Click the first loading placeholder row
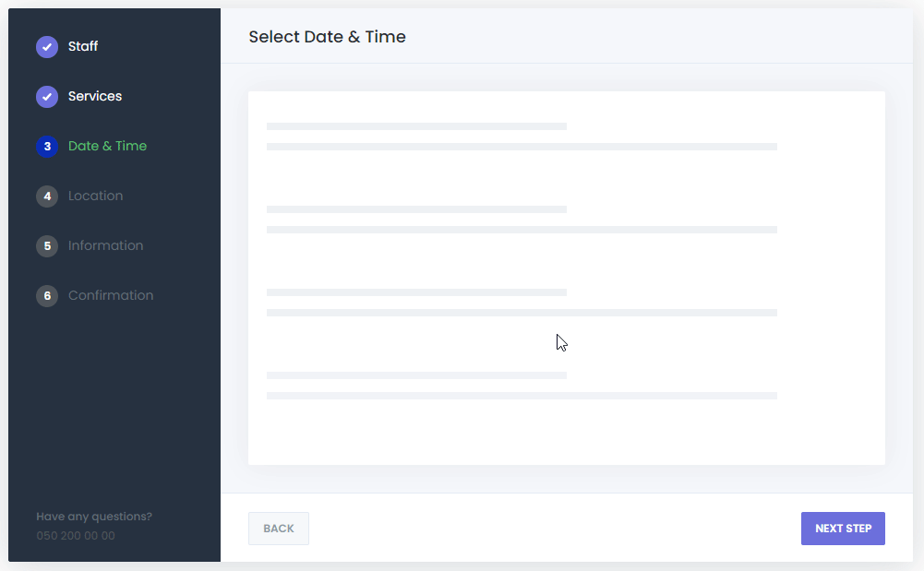This screenshot has height=571, width=924. coord(522,137)
